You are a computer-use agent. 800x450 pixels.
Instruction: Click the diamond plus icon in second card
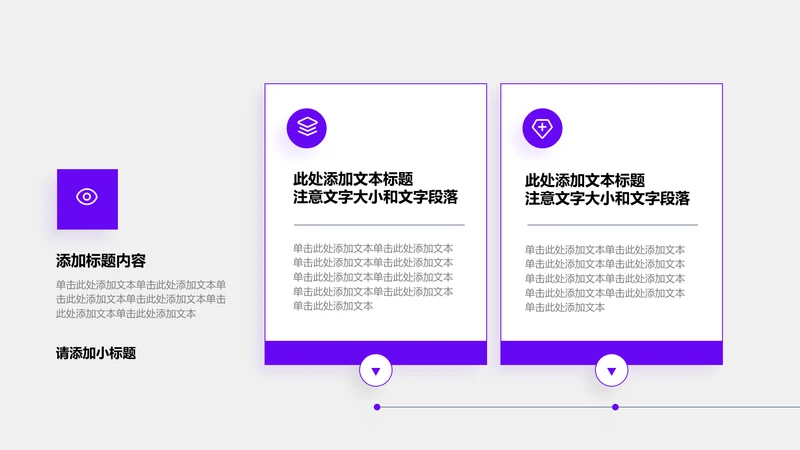coord(542,128)
